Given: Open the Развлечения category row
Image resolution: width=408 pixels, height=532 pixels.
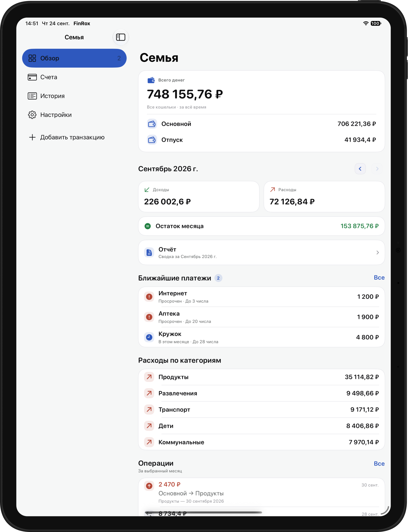Looking at the screenshot, I should point(262,393).
